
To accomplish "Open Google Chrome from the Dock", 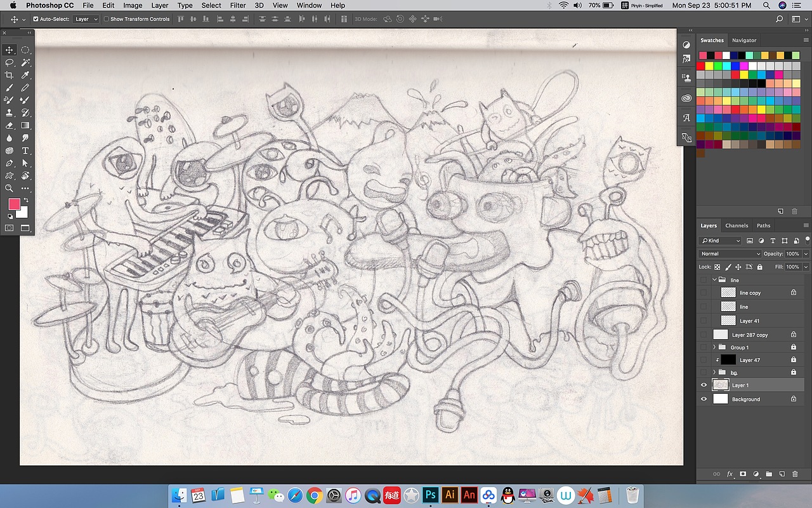I will pos(315,495).
